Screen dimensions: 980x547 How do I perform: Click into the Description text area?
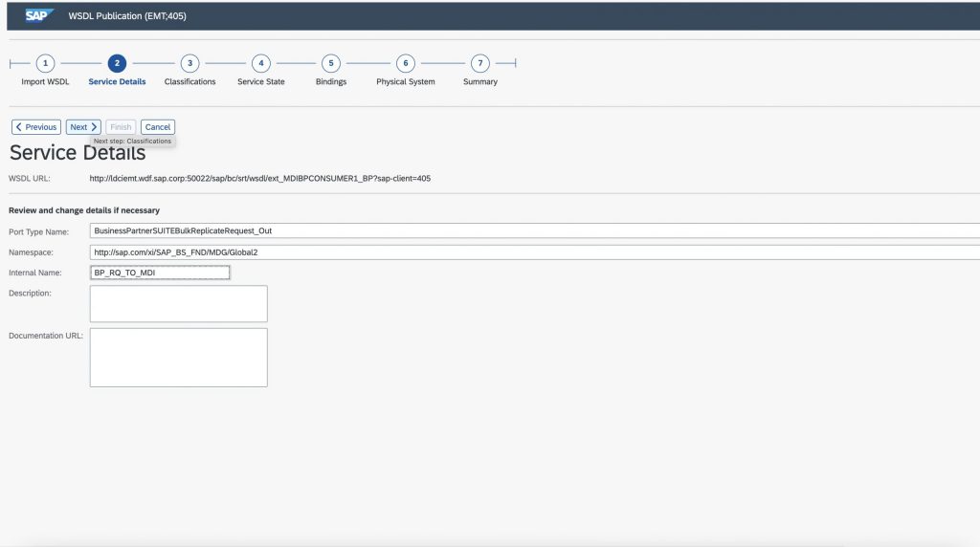[x=179, y=304]
